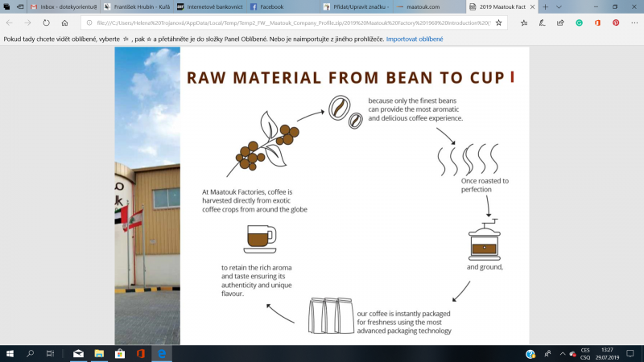This screenshot has width=644, height=362.
Task: Switch to Internetové bankovnictví tab
Action: pos(210,7)
